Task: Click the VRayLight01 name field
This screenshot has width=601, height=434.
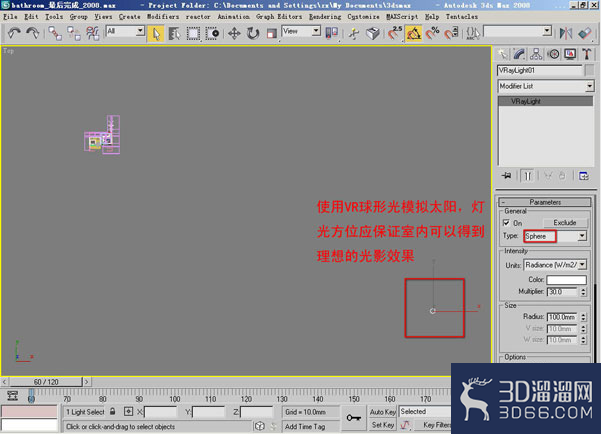Action: point(540,70)
